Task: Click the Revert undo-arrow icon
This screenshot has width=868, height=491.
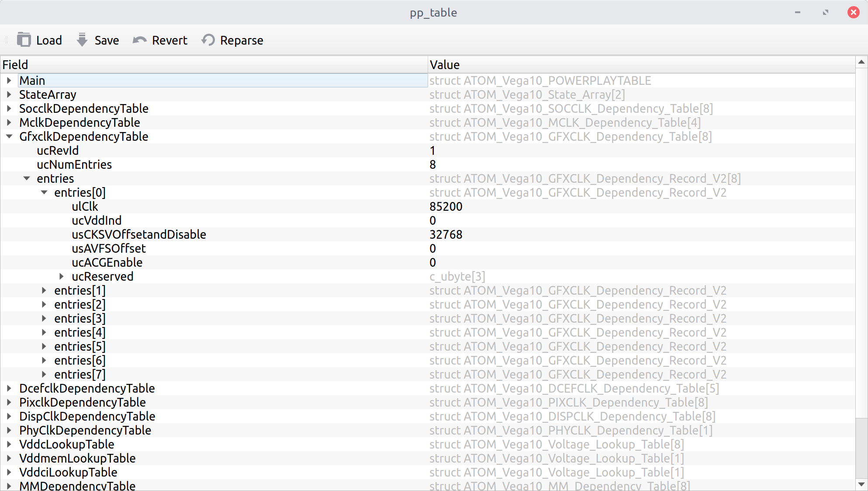Action: coord(139,40)
